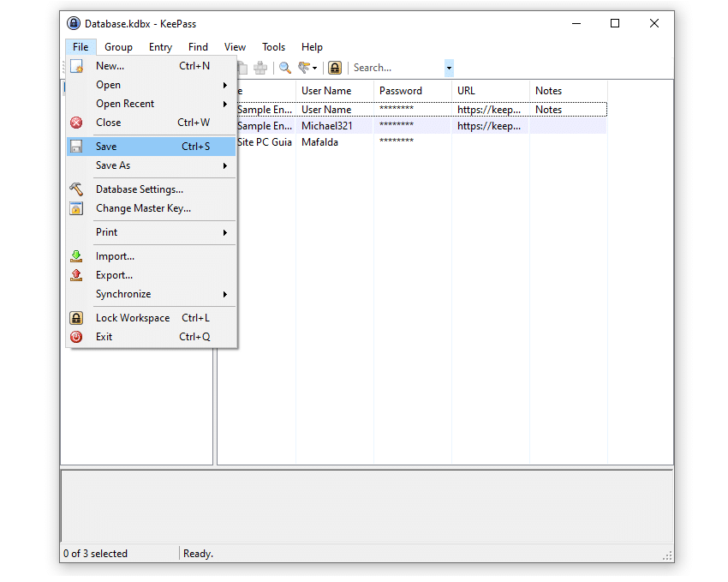This screenshot has height=582, width=728.
Task: Choose Change Master Key...
Action: click(x=152, y=208)
